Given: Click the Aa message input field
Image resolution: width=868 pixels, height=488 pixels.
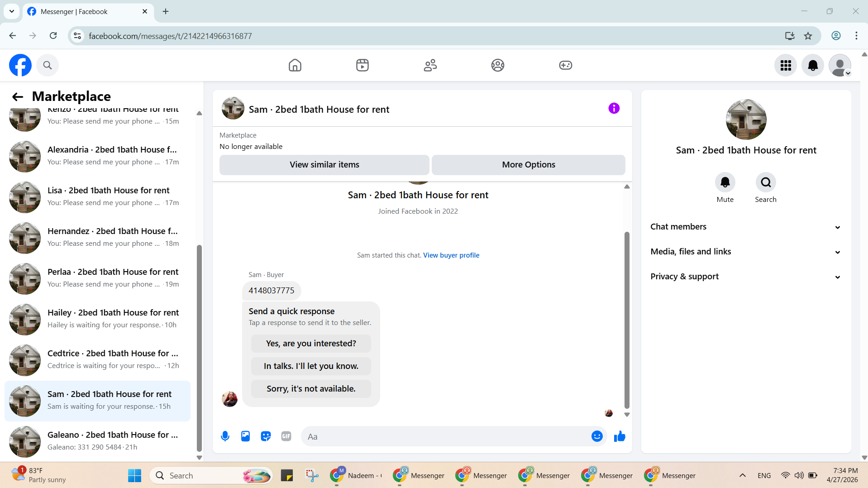Looking at the screenshot, I should tap(446, 436).
